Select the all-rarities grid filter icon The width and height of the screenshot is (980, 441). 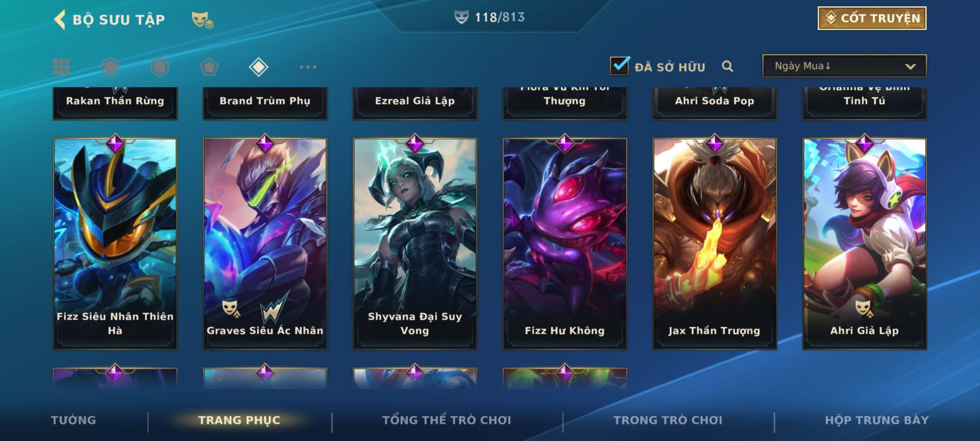click(61, 67)
